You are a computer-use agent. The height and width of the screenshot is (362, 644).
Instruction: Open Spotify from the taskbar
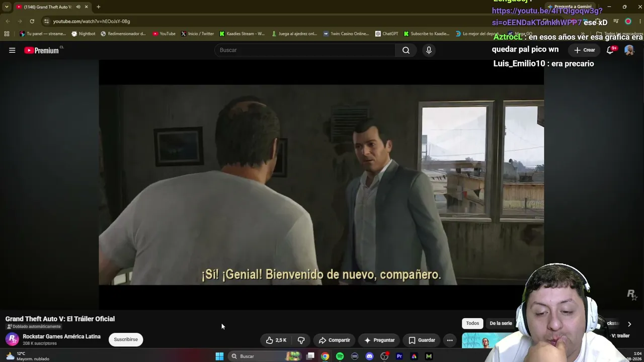(x=340, y=356)
